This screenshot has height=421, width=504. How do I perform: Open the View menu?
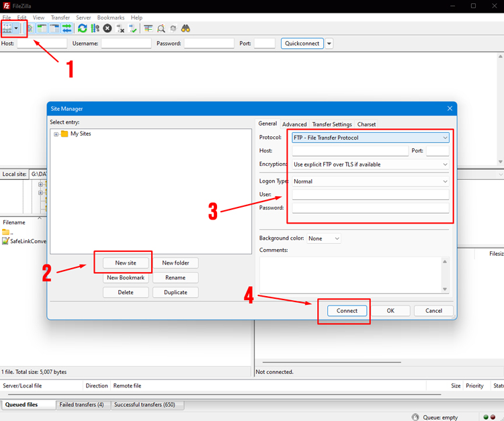tap(38, 17)
